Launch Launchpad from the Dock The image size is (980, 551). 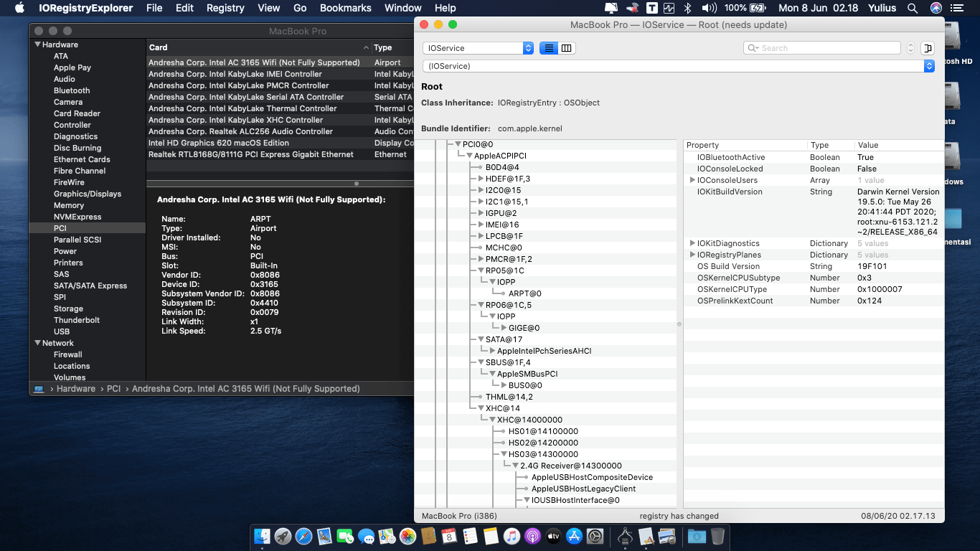click(x=283, y=536)
